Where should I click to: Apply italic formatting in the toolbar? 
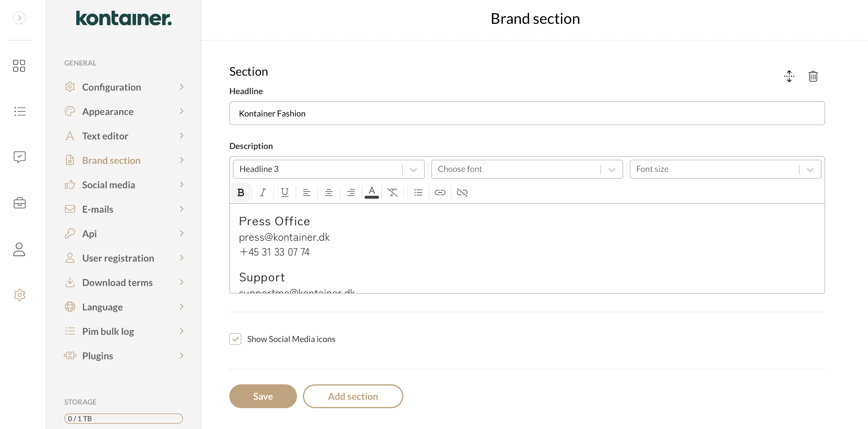tap(262, 192)
